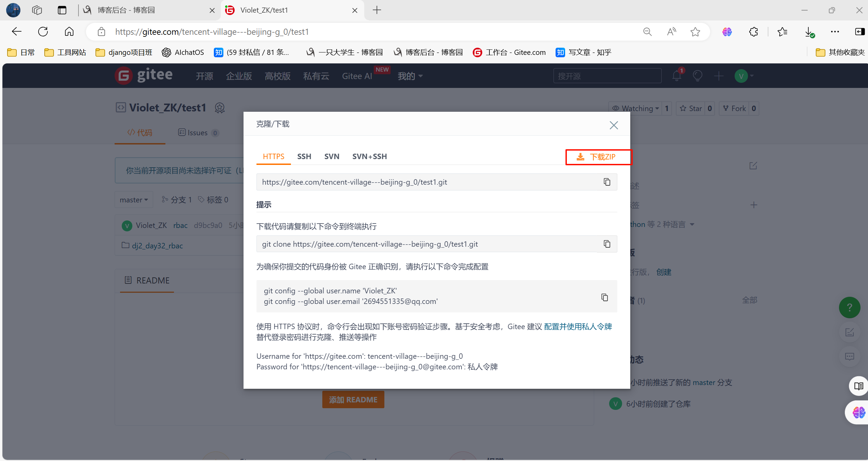This screenshot has height=461, width=868.
Task: Open the dj2_day32_rbac folder
Action: pos(157,245)
